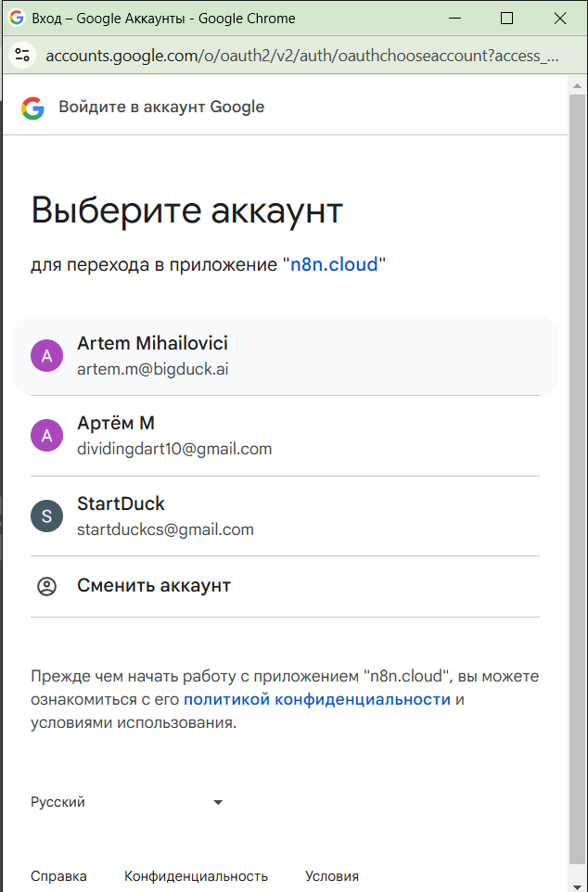Click the email startduckcs@gmail.com
This screenshot has width=588, height=892.
(165, 529)
